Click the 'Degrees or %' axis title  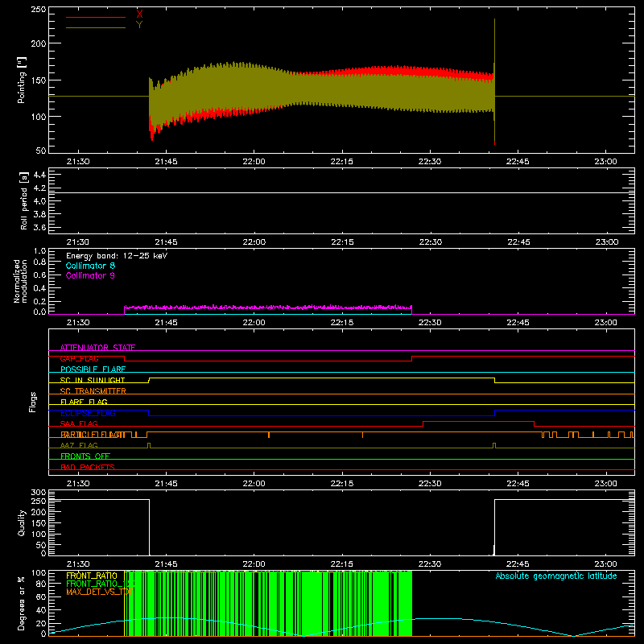coord(22,604)
